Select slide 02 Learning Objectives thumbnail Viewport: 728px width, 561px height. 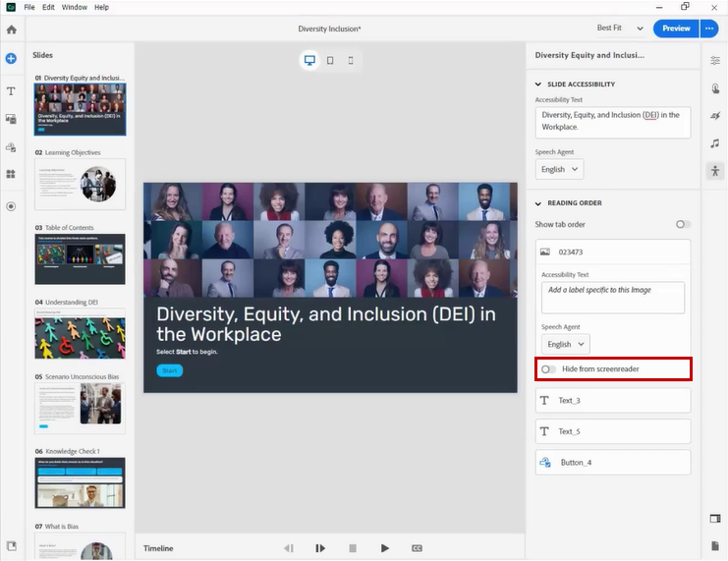coord(80,185)
